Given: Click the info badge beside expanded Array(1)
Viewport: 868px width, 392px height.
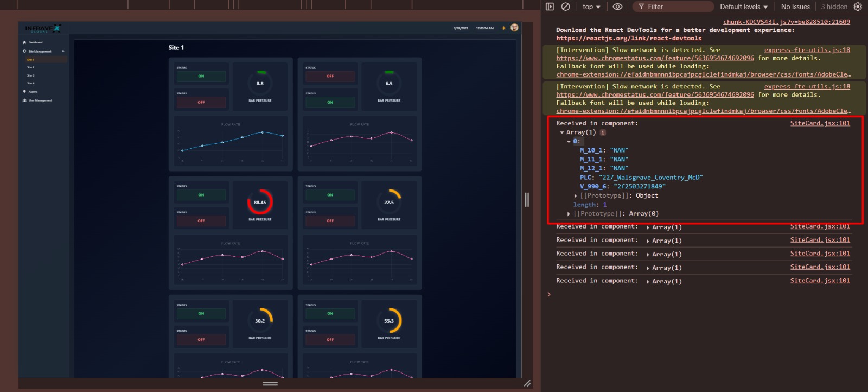Looking at the screenshot, I should pos(603,132).
